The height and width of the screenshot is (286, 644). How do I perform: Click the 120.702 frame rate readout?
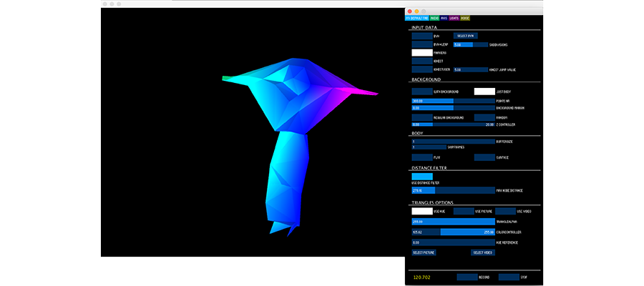click(x=421, y=277)
